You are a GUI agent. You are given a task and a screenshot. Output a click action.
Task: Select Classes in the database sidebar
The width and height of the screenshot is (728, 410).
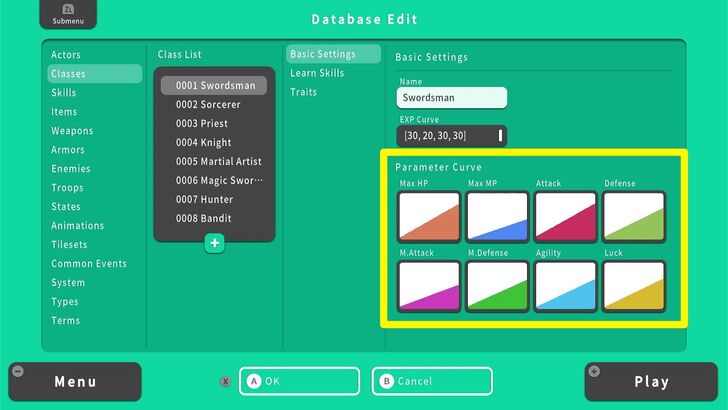95,74
